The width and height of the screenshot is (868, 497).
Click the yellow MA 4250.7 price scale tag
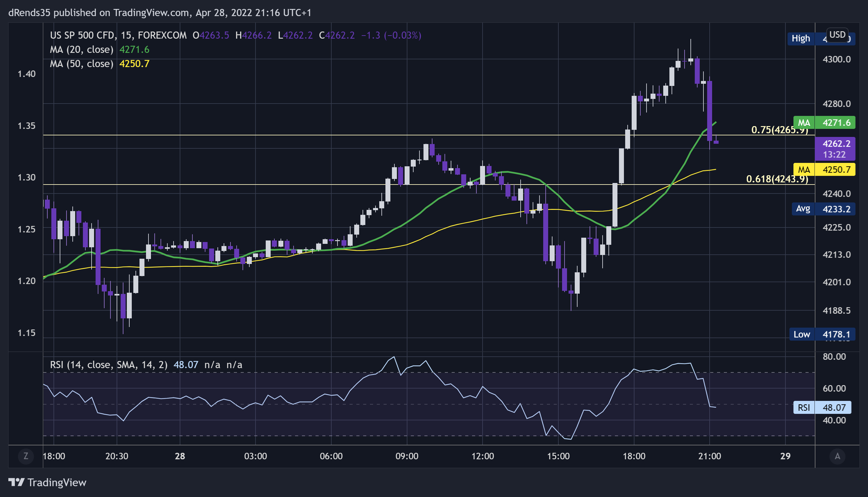click(824, 170)
